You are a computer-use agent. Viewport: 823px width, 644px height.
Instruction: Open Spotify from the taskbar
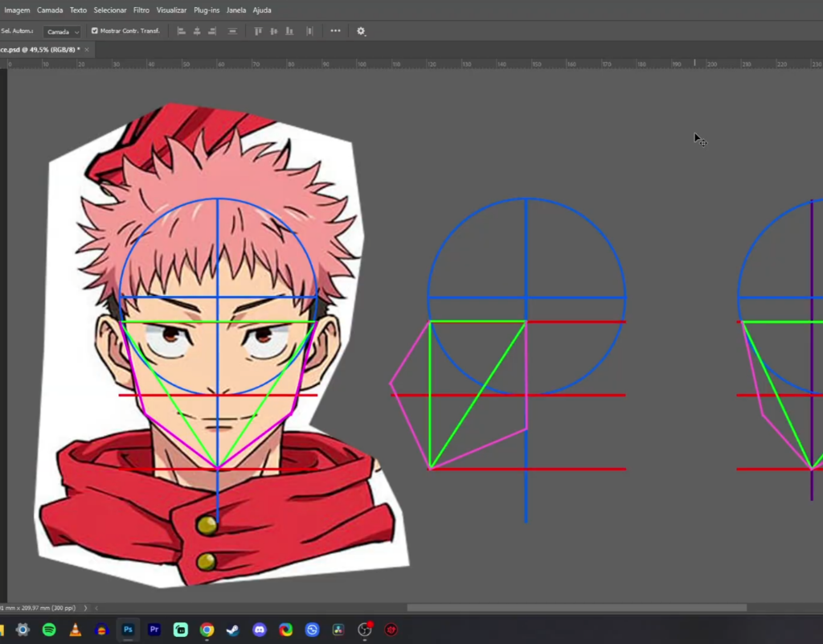pos(49,630)
